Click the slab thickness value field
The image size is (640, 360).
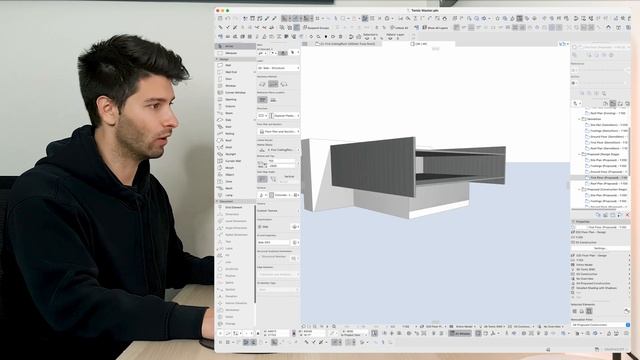281,161
